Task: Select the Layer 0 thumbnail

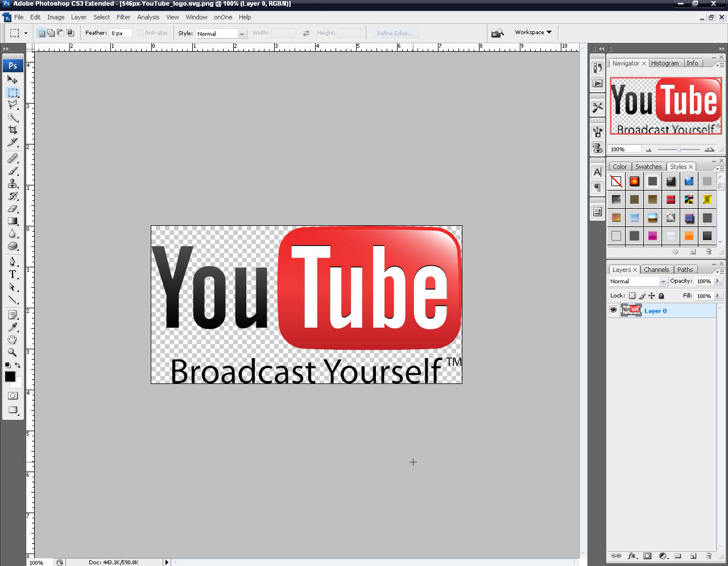Action: tap(631, 310)
